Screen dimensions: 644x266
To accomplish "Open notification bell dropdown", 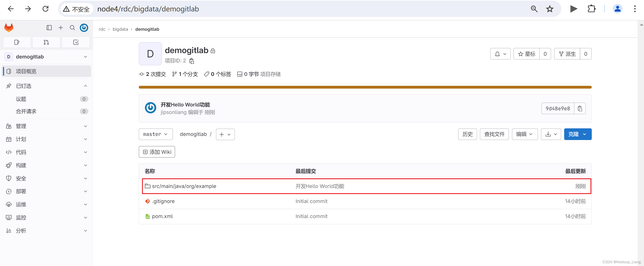I will pyautogui.click(x=500, y=54).
